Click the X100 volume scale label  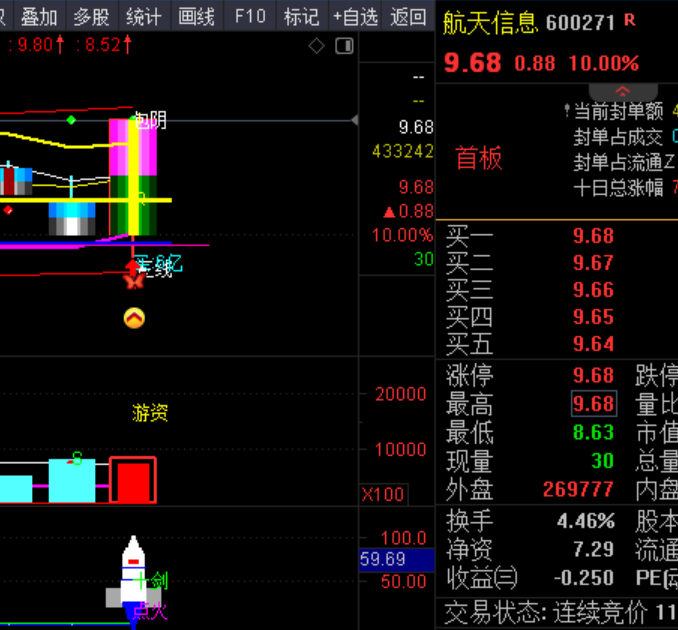coord(383,494)
